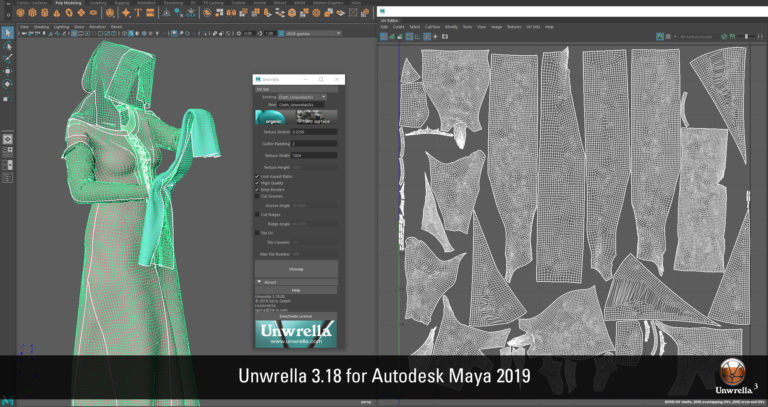Open the UV Editor UV Sets menu

(x=533, y=27)
